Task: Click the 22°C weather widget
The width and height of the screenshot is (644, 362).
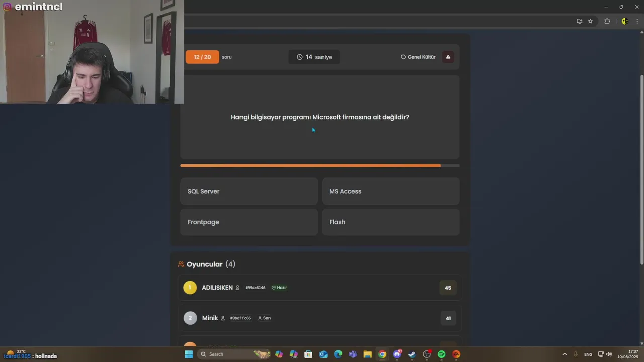Action: point(16,354)
